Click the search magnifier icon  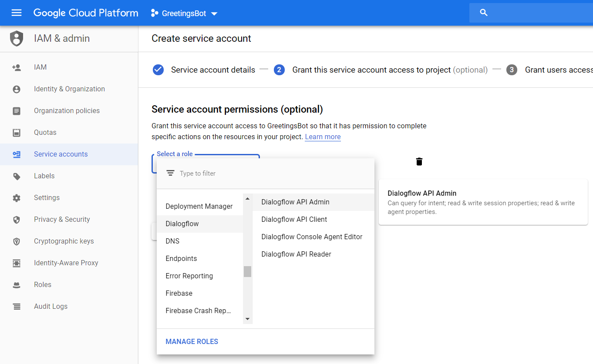point(483,13)
